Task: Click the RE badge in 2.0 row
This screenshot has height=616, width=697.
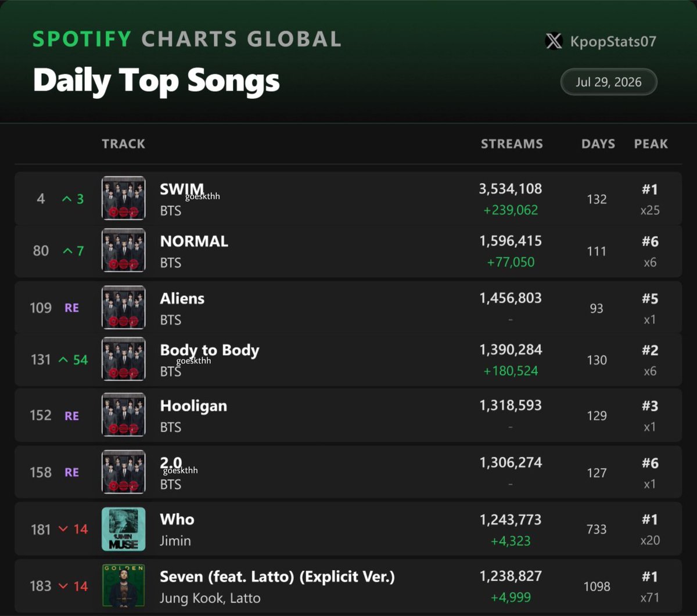Action: pyautogui.click(x=71, y=473)
